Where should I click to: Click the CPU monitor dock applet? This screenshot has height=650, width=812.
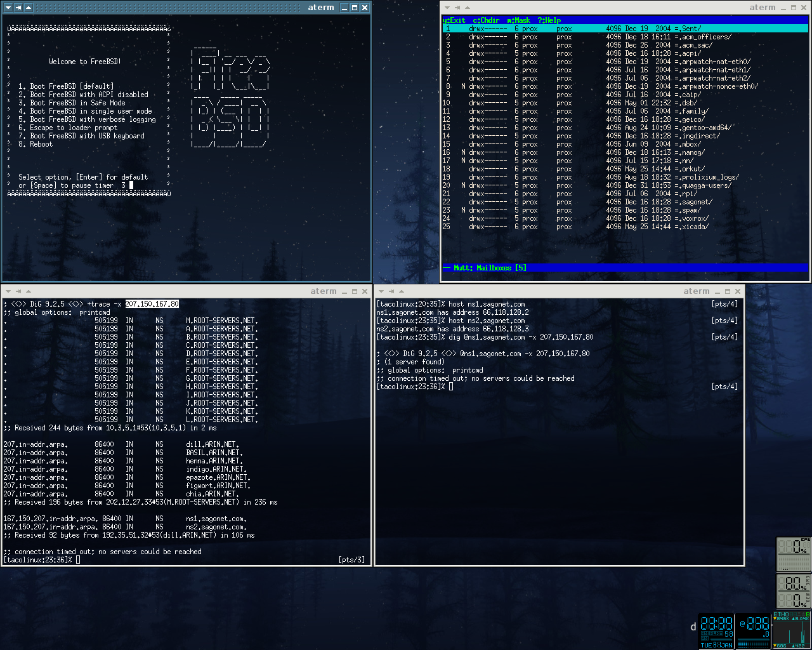(x=794, y=554)
